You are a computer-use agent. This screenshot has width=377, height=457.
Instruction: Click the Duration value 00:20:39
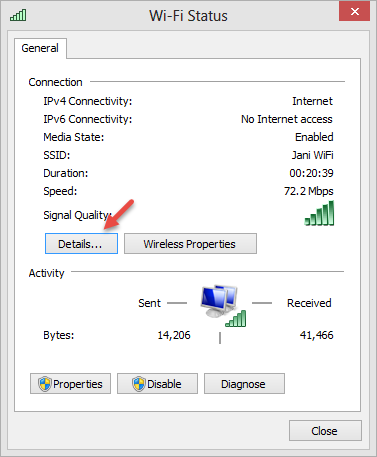point(311,173)
